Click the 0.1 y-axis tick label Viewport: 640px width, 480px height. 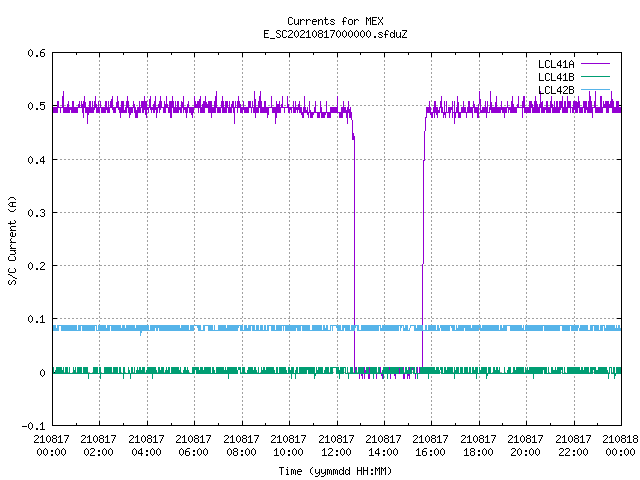pos(36,319)
